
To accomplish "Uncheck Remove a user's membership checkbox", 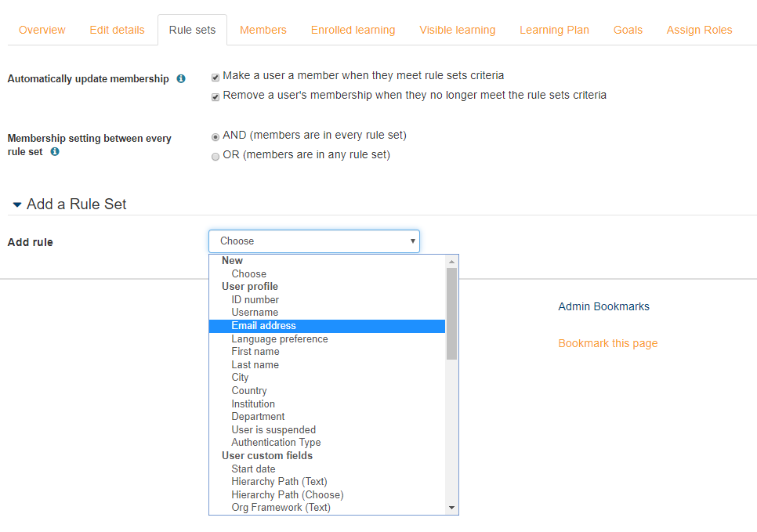I will 215,96.
